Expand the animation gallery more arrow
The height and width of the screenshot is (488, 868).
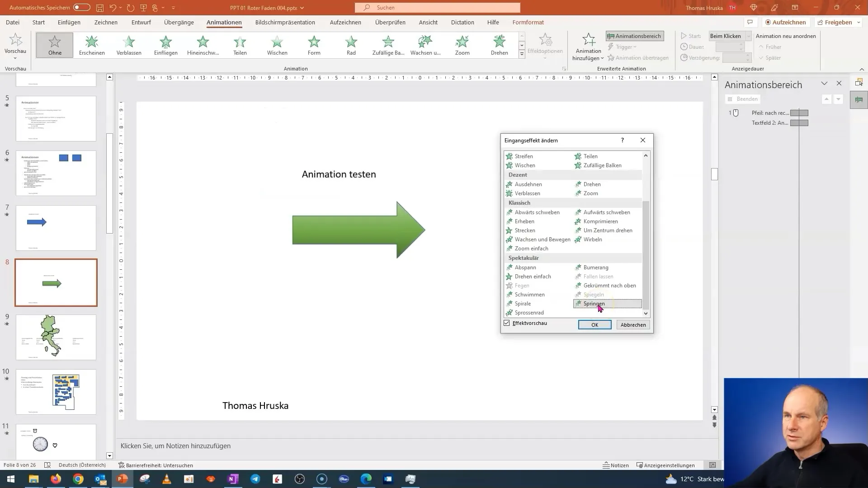(522, 54)
